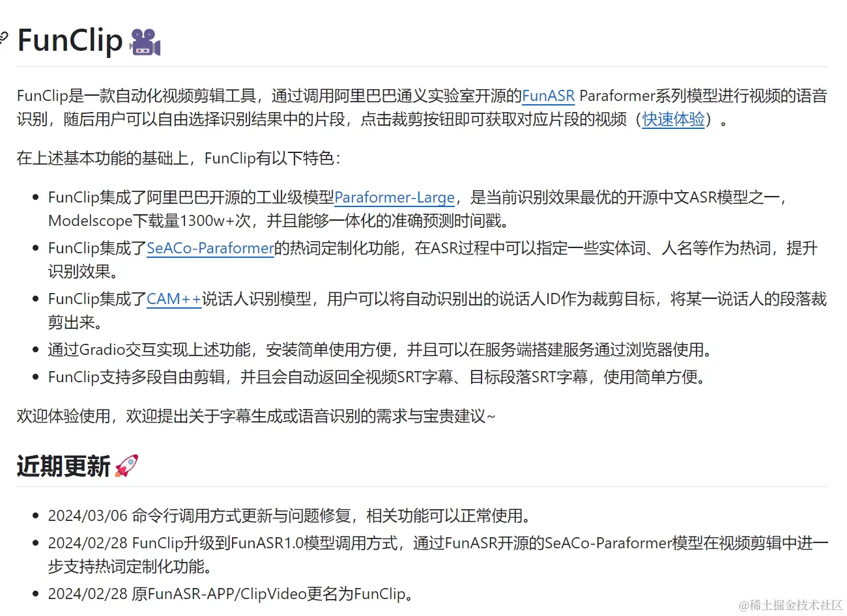The width and height of the screenshot is (847, 616).
Task: Select the bullet starting '通过Gradio交互实现上述功能'
Action: (380, 350)
